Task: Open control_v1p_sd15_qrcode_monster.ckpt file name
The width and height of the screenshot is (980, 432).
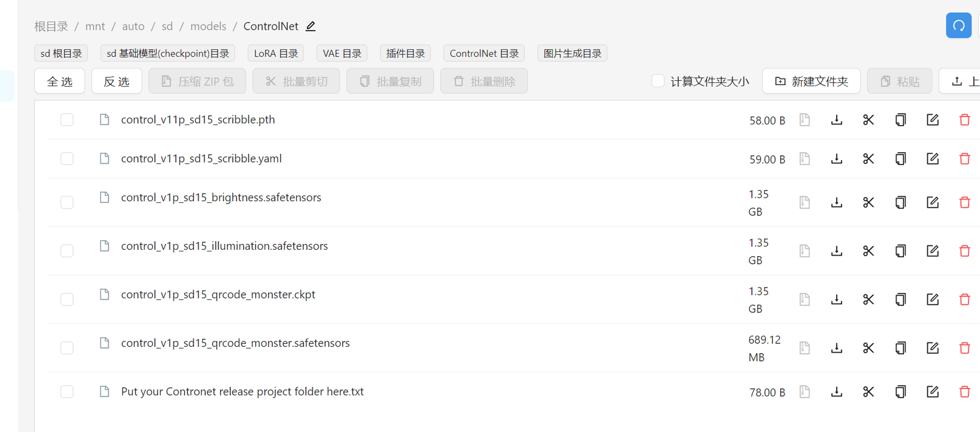Action: pos(218,294)
